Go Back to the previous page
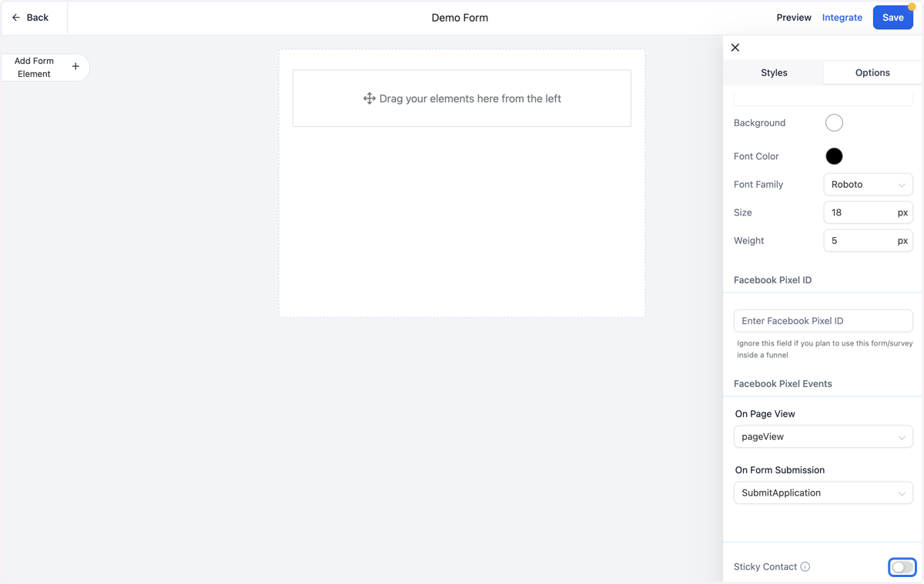This screenshot has width=924, height=584. [31, 18]
